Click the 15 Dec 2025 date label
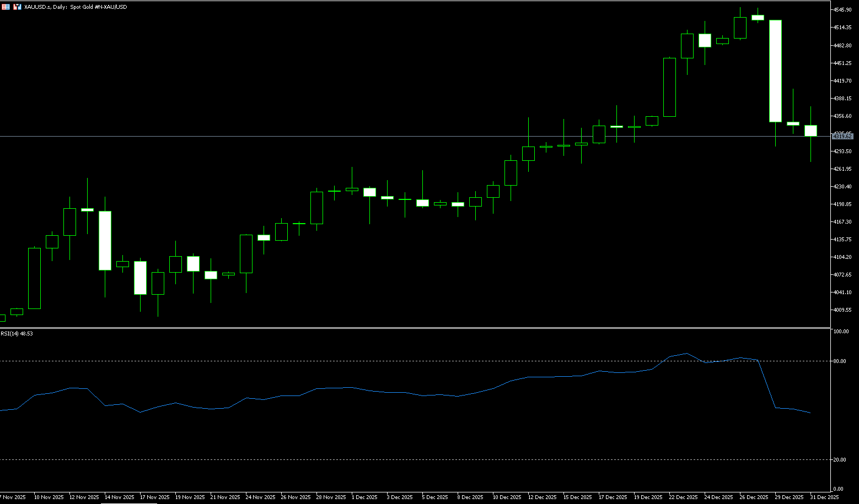859x504 pixels. click(x=577, y=497)
